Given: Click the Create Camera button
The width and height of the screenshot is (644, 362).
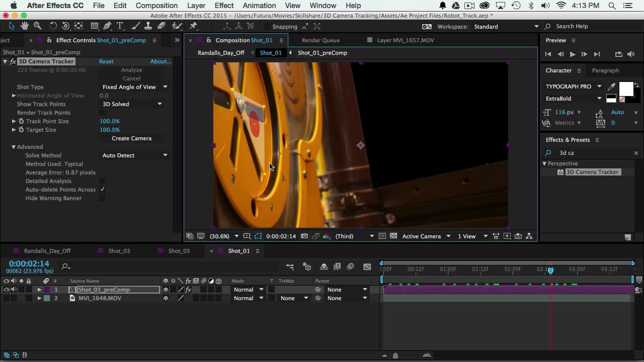Looking at the screenshot, I should (x=131, y=138).
